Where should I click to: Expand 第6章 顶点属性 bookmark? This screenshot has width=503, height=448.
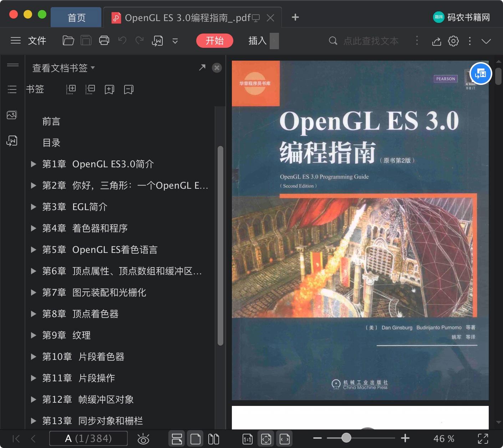point(34,271)
